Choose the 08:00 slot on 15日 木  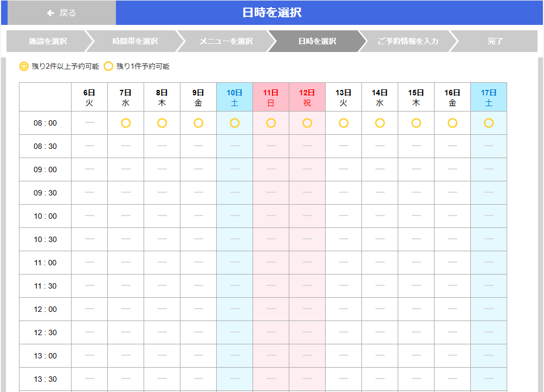coord(416,123)
